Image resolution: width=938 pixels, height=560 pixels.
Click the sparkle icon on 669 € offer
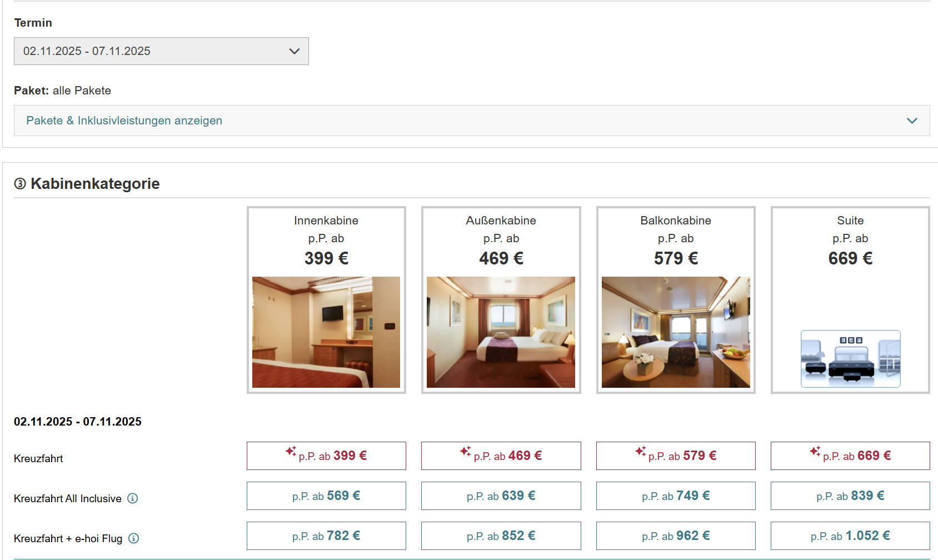pyautogui.click(x=815, y=451)
